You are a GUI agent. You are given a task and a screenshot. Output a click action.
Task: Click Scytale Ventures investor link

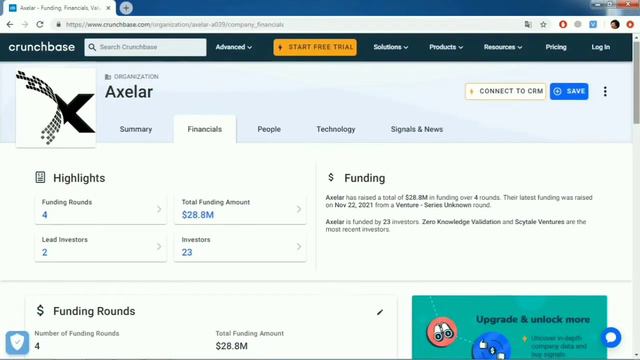point(539,222)
